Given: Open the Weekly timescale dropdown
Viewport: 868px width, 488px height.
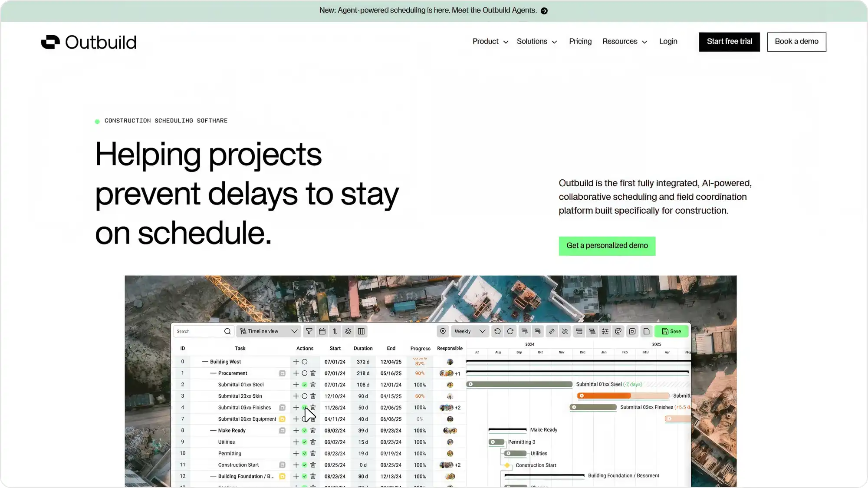Looking at the screenshot, I should tap(470, 331).
